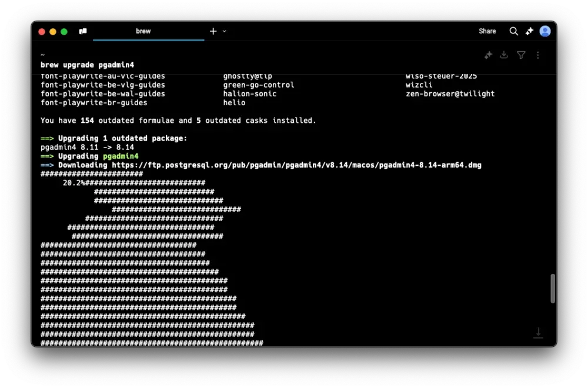Open block more options menu

(x=538, y=55)
